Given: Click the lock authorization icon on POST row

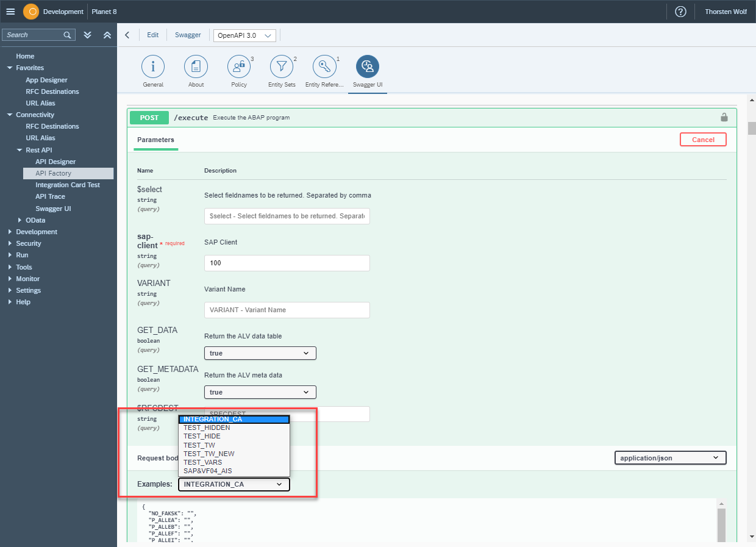Looking at the screenshot, I should click(x=724, y=117).
